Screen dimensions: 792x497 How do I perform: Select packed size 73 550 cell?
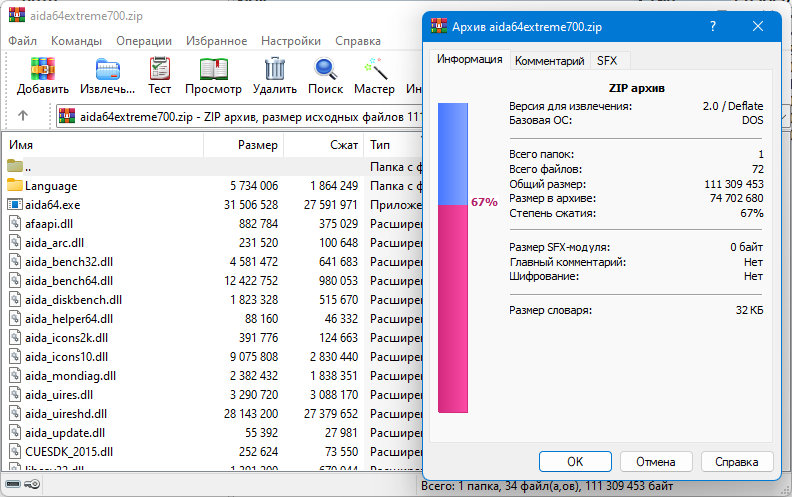click(x=341, y=452)
